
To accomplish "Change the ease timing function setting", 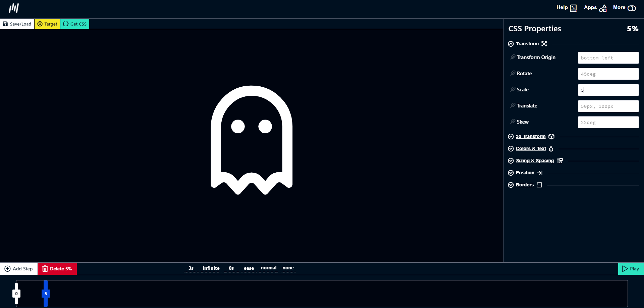I will [249, 268].
